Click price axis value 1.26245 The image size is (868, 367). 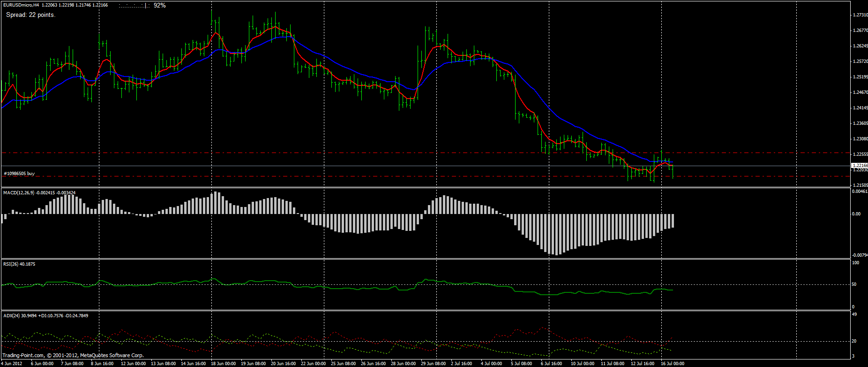click(x=860, y=46)
